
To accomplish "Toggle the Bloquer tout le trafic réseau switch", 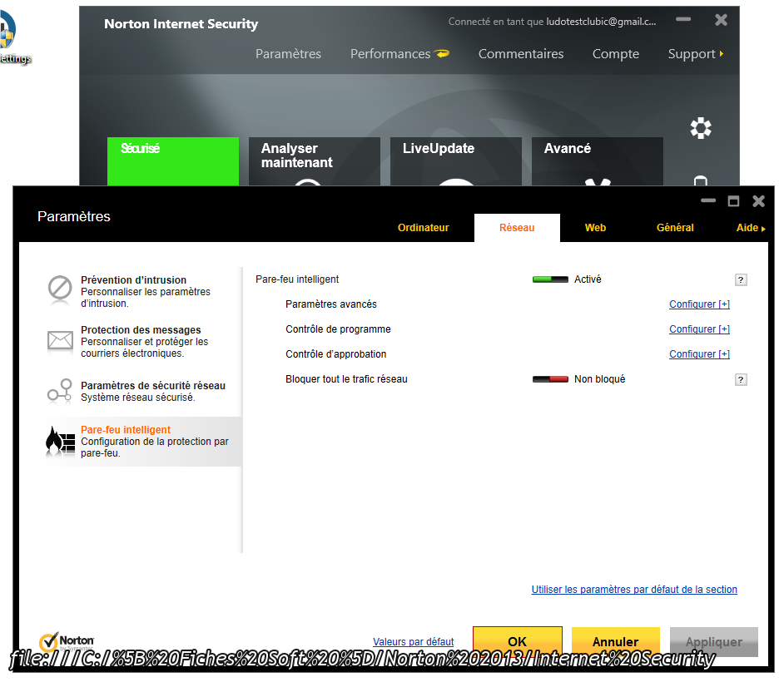I will click(550, 379).
